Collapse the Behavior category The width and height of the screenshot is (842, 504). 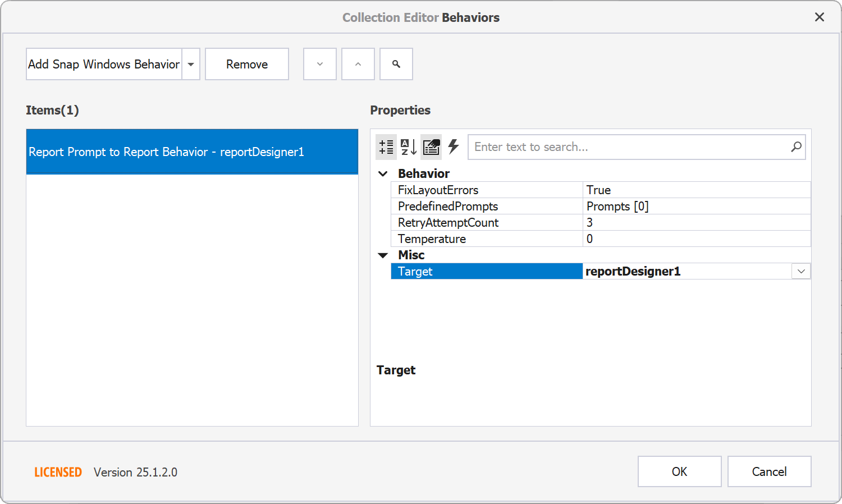(382, 173)
